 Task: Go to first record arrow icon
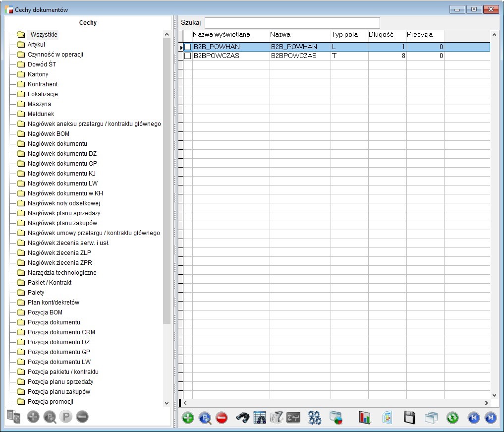pos(473,418)
